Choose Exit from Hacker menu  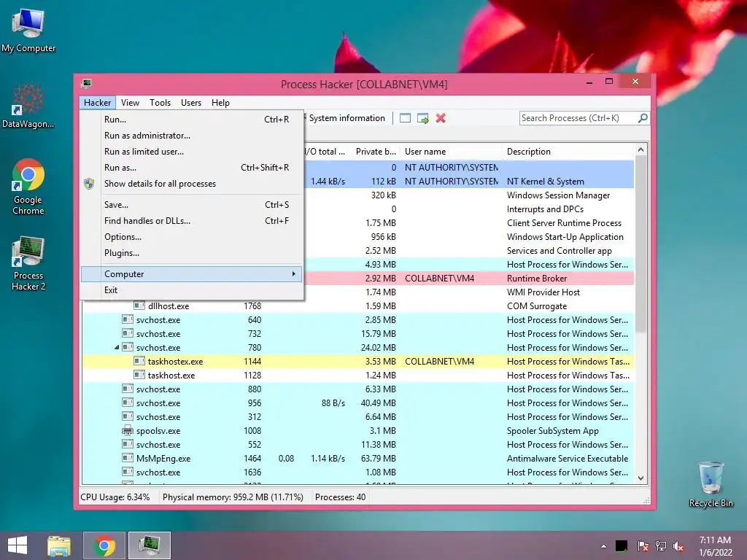point(192,290)
